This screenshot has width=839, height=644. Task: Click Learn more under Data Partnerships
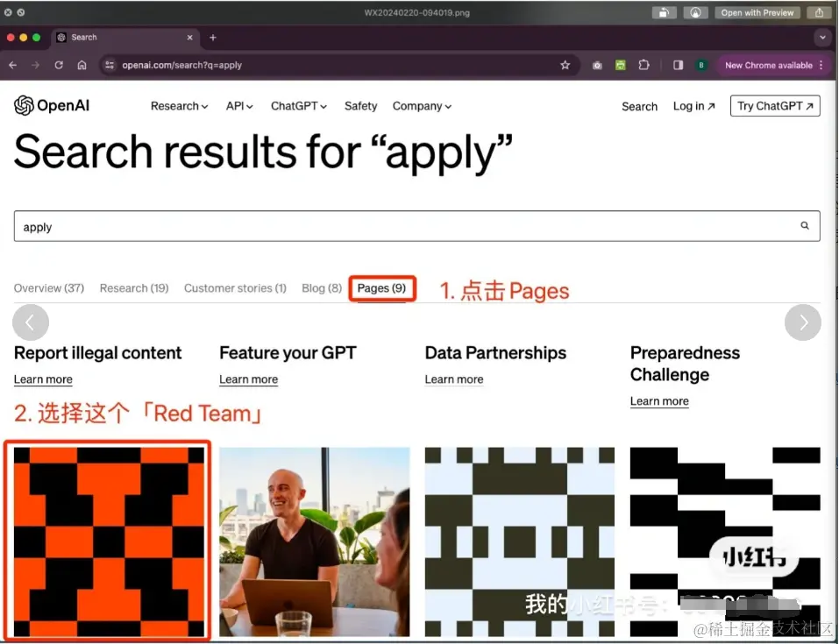point(454,379)
